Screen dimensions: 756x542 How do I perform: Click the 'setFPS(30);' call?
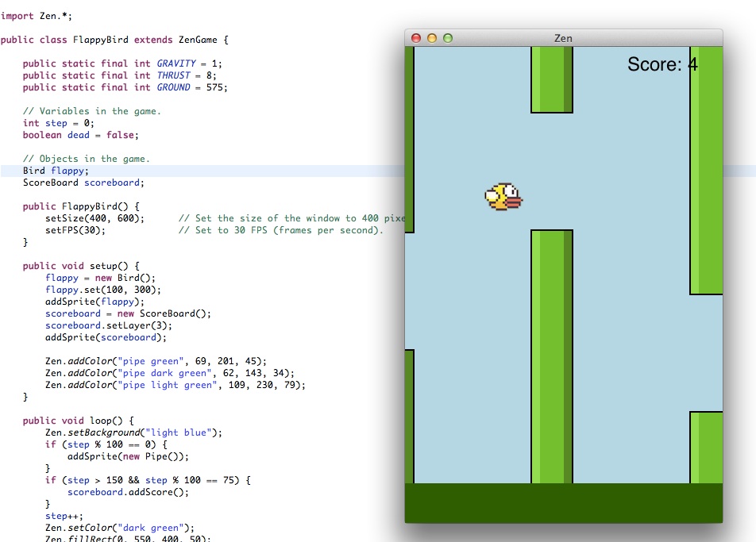coord(75,230)
